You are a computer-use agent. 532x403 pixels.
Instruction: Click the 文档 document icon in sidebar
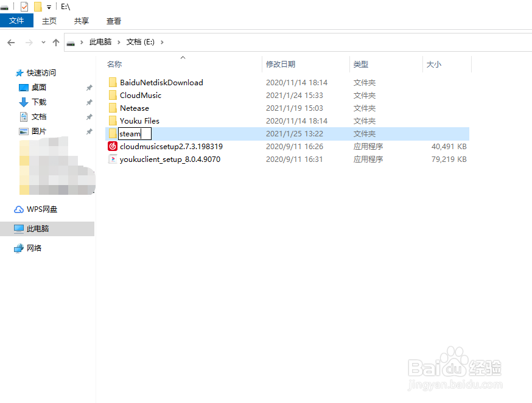point(23,117)
